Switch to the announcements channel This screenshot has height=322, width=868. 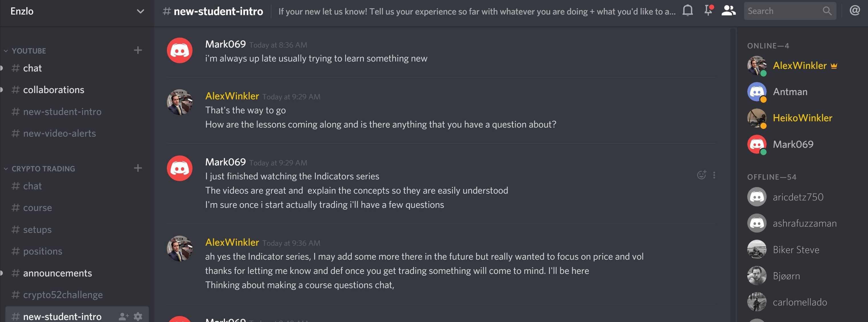57,273
